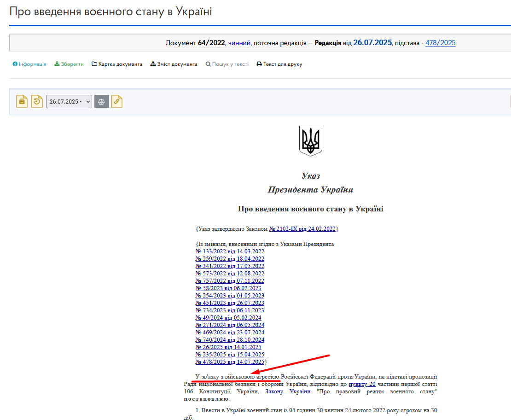Click the чинний status link
Screen dimensions: 511x420
[x=239, y=43]
